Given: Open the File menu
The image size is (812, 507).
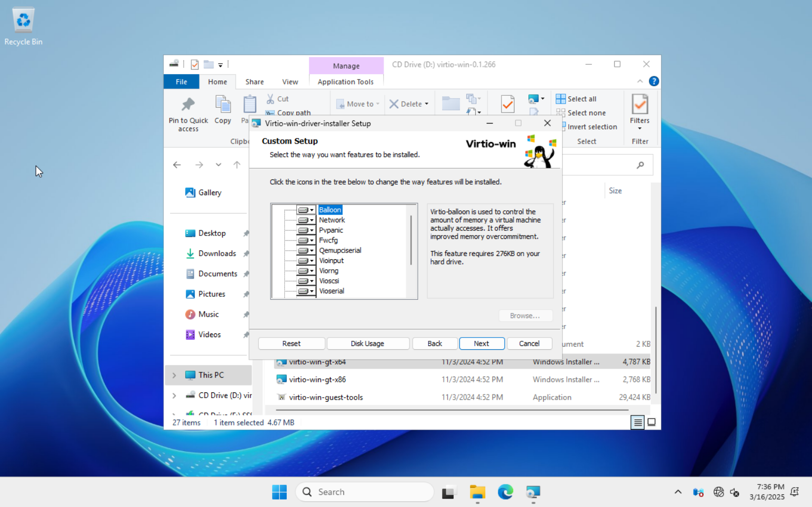Looking at the screenshot, I should tap(181, 82).
